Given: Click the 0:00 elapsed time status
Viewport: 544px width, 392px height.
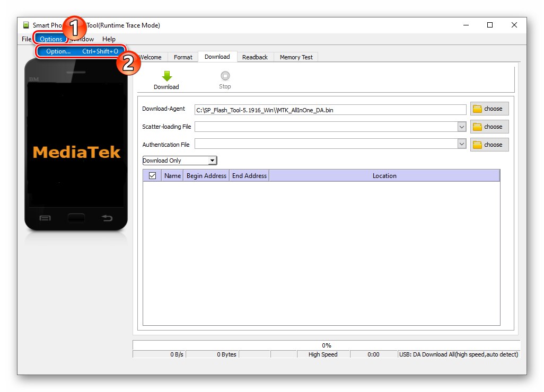Looking at the screenshot, I should [373, 354].
